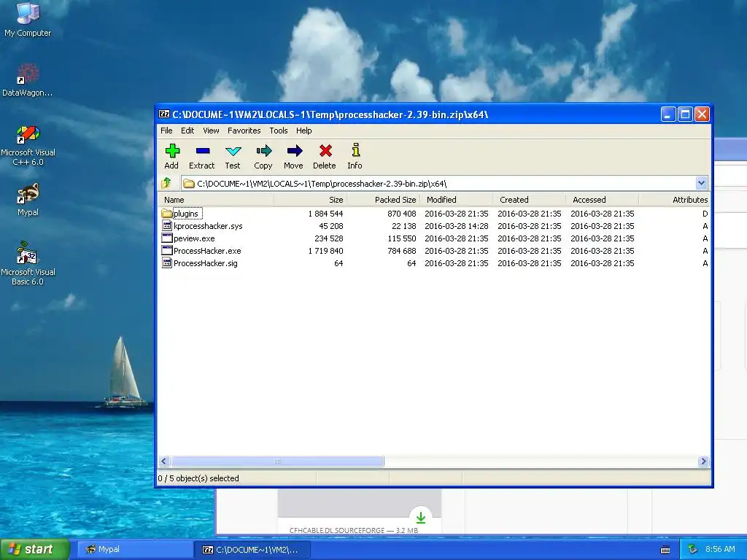
Task: Click size value '234 528'
Action: tap(329, 238)
